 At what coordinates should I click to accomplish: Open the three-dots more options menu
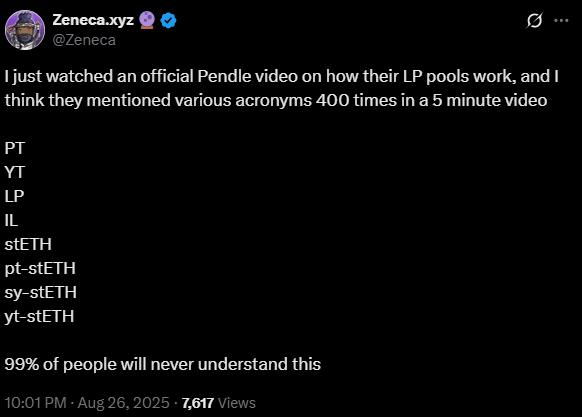coord(561,20)
